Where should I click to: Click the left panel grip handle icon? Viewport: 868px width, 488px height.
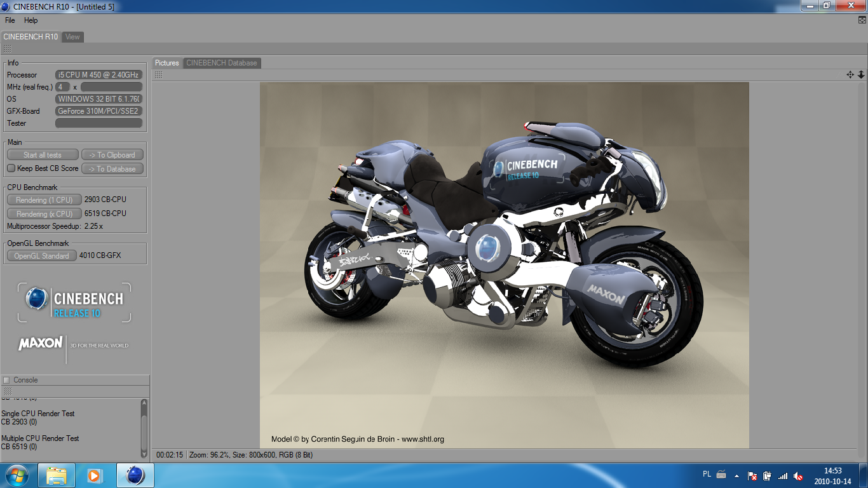click(x=7, y=49)
